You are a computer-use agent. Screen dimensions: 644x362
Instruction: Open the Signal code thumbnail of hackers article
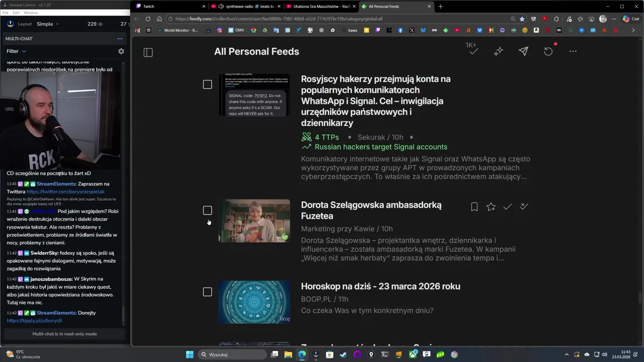click(x=254, y=95)
